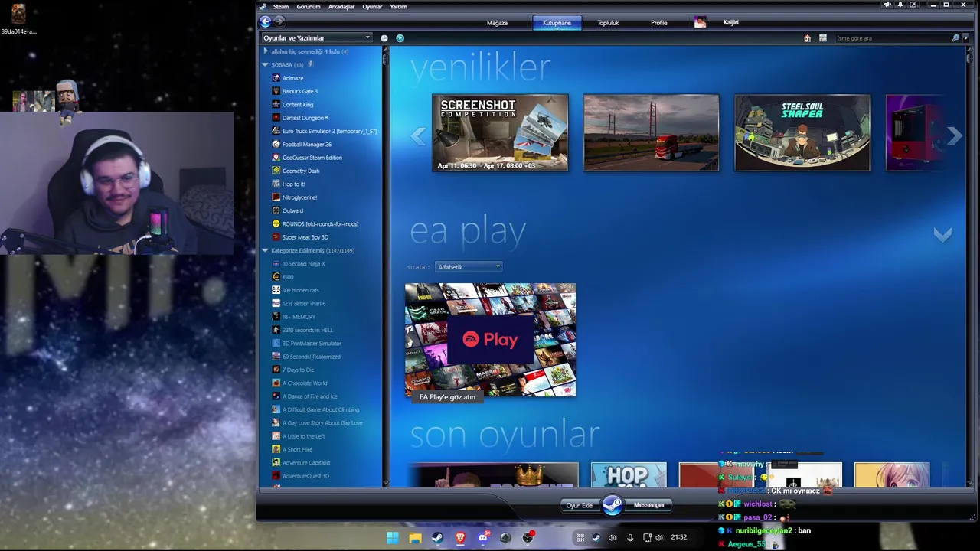Select Content King in the sidebar
Viewport: 980px width, 551px height.
[297, 105]
